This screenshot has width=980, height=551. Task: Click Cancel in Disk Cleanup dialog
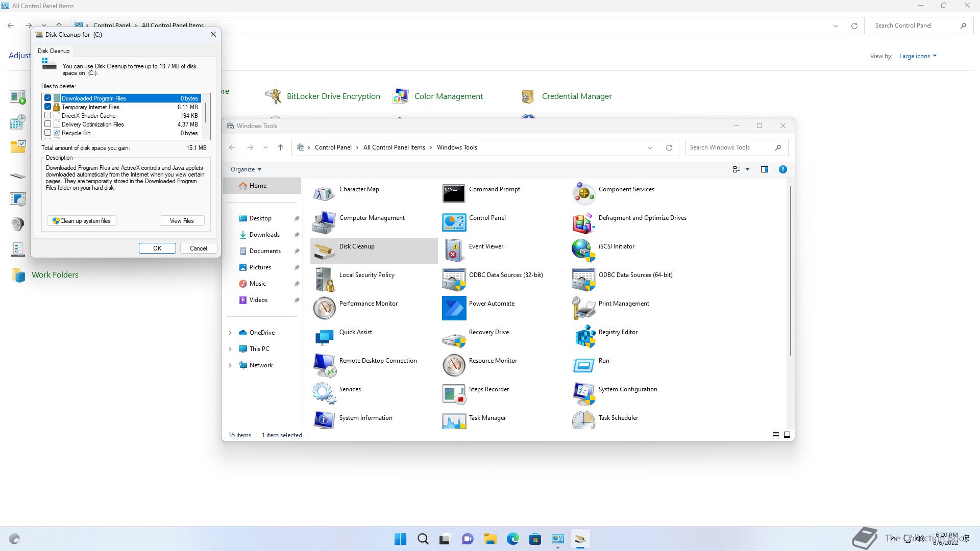[x=199, y=248]
